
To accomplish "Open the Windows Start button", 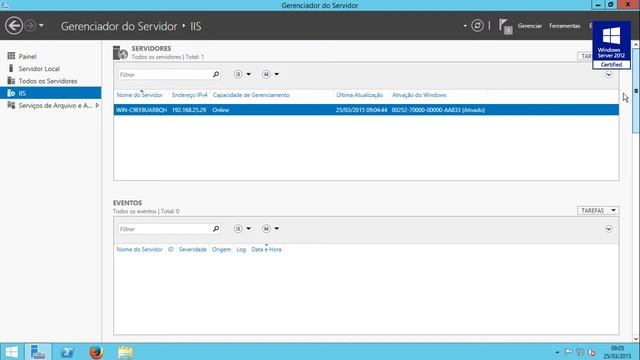I will 11,352.
